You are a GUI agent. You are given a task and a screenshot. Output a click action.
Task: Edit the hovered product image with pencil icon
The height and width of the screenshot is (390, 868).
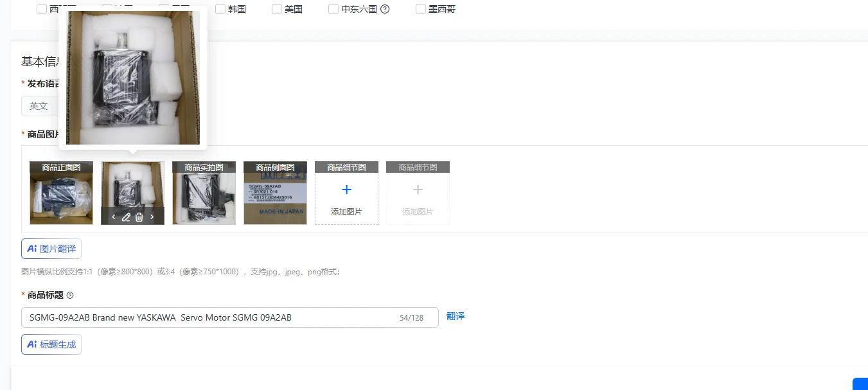pyautogui.click(x=126, y=217)
